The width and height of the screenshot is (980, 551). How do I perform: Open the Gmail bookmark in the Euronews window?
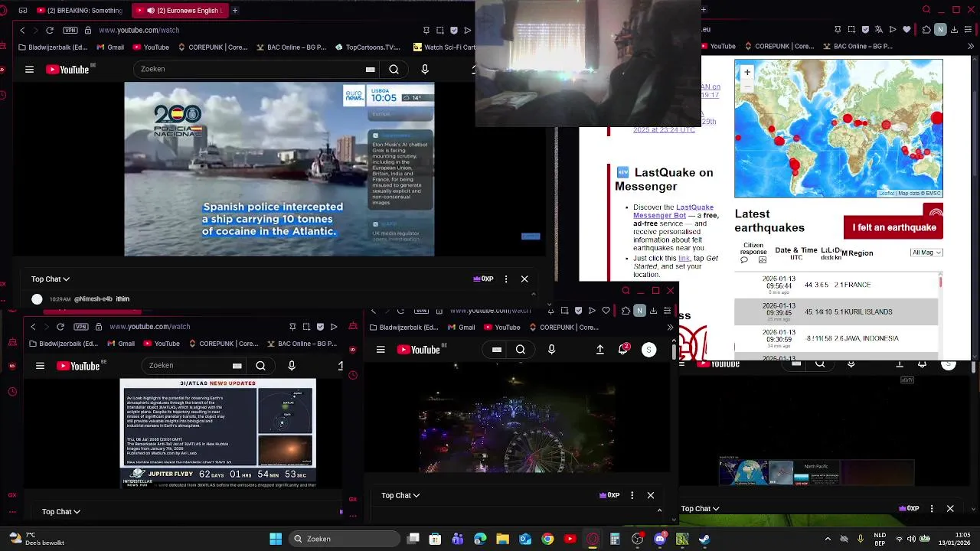click(110, 47)
